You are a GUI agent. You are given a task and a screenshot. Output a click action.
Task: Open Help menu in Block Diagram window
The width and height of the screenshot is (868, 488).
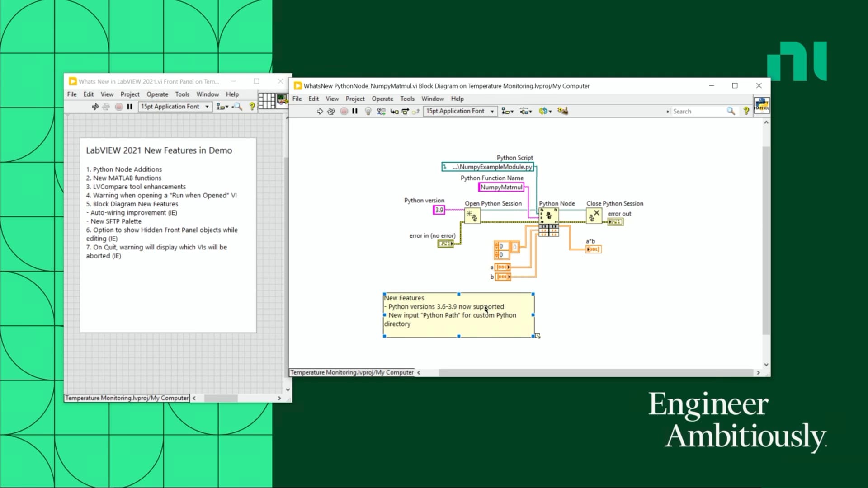[457, 99]
